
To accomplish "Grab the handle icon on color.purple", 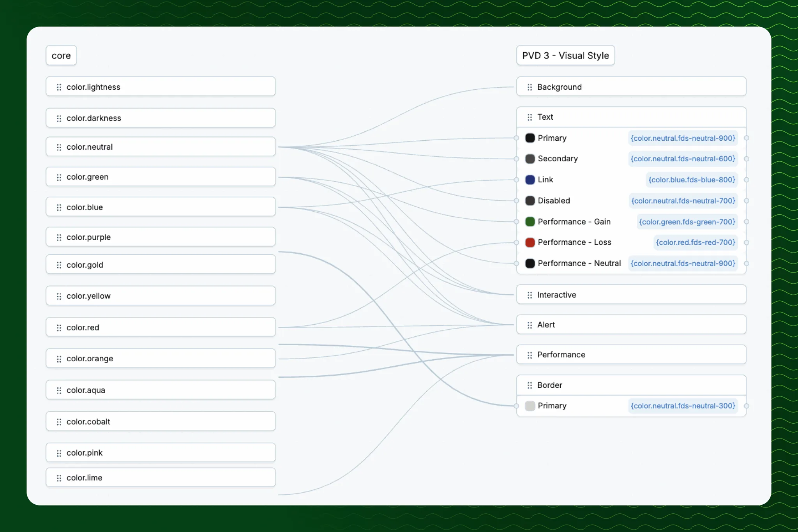I will click(59, 237).
